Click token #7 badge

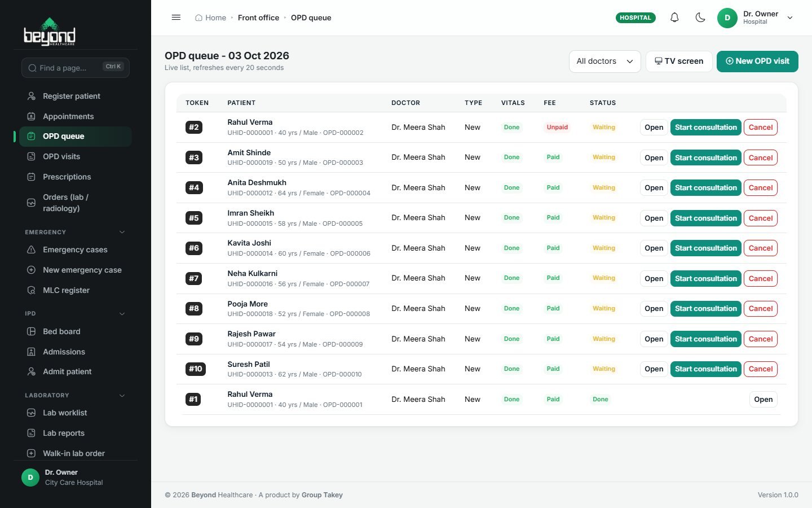click(194, 278)
